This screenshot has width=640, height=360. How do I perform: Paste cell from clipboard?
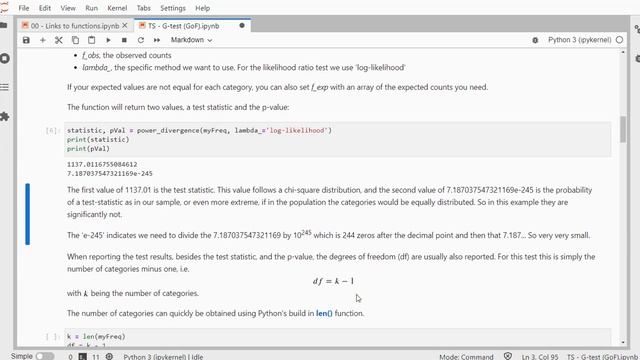(x=91, y=40)
